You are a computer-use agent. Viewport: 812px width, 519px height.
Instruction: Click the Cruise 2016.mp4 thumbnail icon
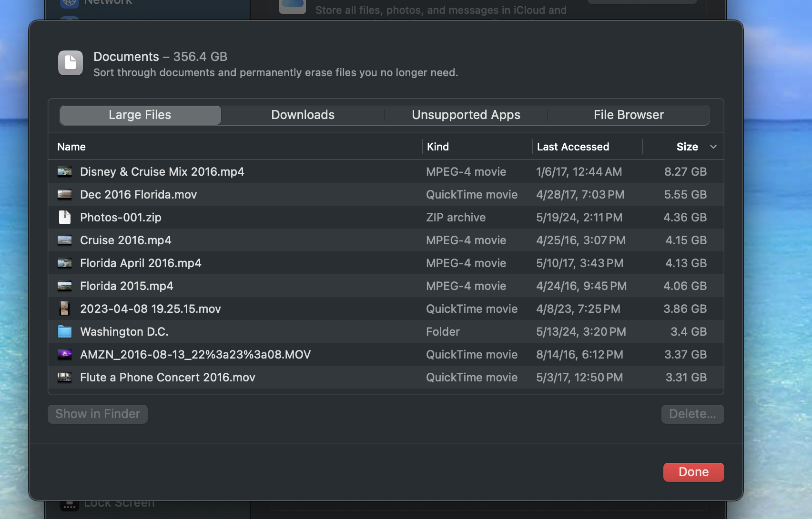[x=64, y=240]
